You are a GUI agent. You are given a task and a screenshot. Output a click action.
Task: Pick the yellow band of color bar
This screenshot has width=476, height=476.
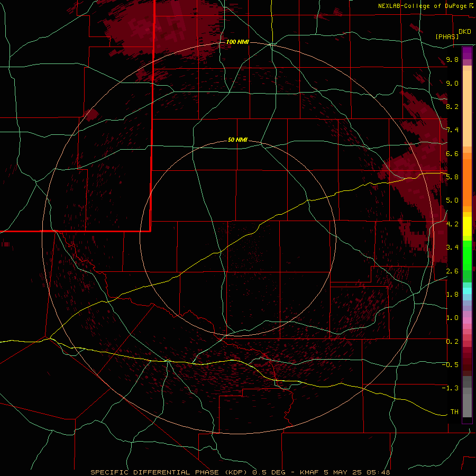[x=467, y=226]
